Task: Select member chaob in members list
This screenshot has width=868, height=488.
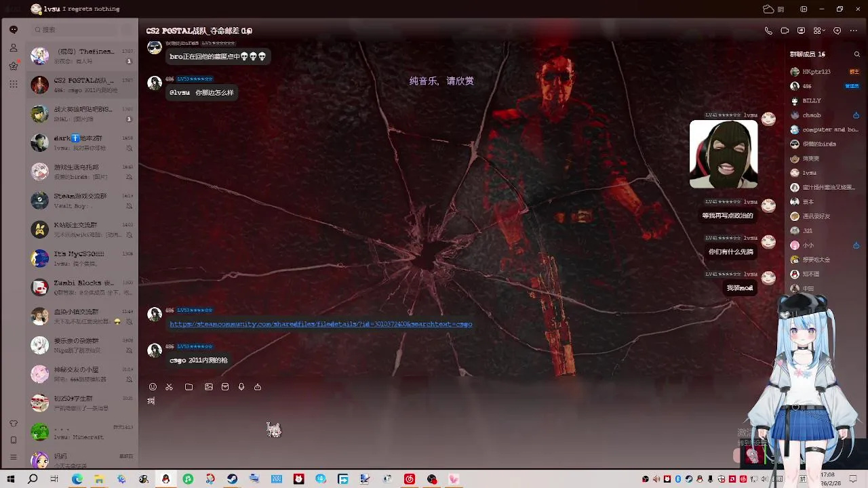Action: pos(825,115)
